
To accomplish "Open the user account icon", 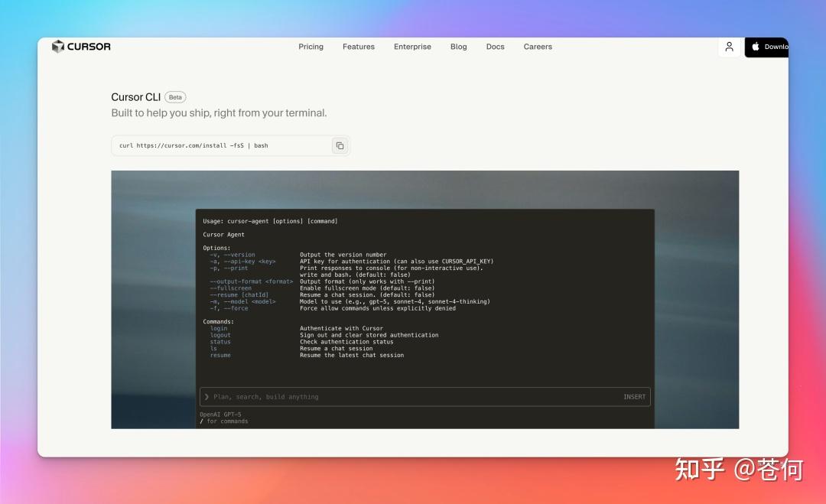I will [729, 47].
